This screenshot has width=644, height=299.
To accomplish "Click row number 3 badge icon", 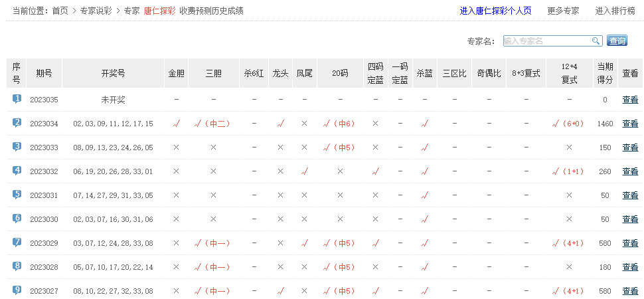I will click(x=17, y=147).
